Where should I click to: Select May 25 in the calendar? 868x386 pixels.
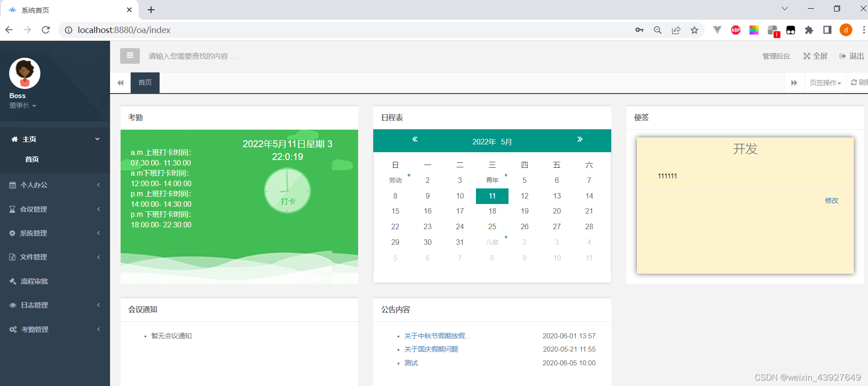tap(492, 226)
